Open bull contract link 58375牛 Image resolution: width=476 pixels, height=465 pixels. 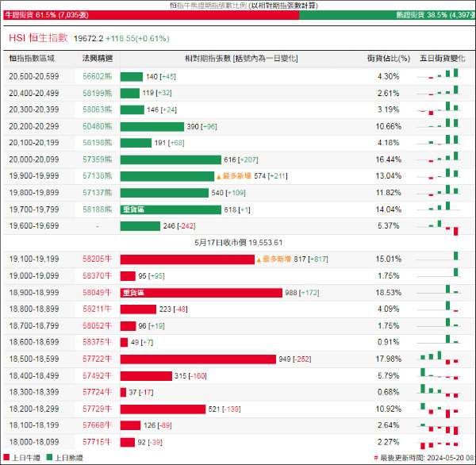pos(97,342)
